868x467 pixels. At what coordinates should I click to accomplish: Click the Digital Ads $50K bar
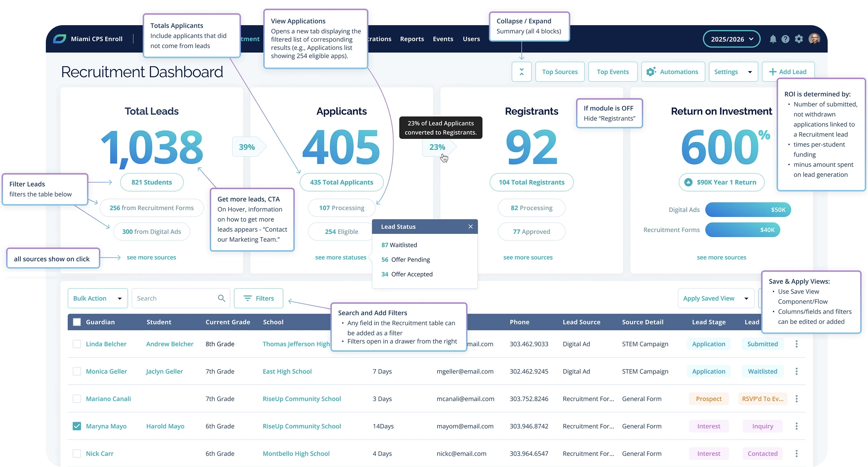[748, 210]
